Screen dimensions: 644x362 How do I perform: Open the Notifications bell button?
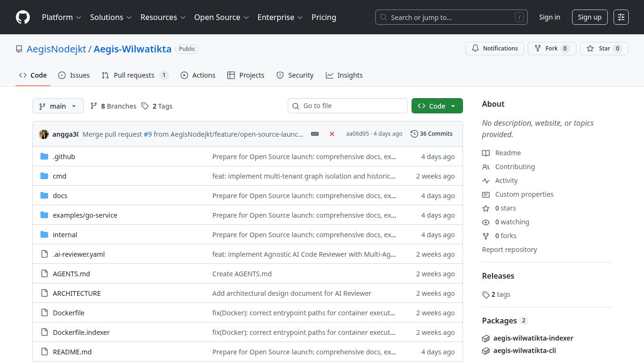(494, 49)
